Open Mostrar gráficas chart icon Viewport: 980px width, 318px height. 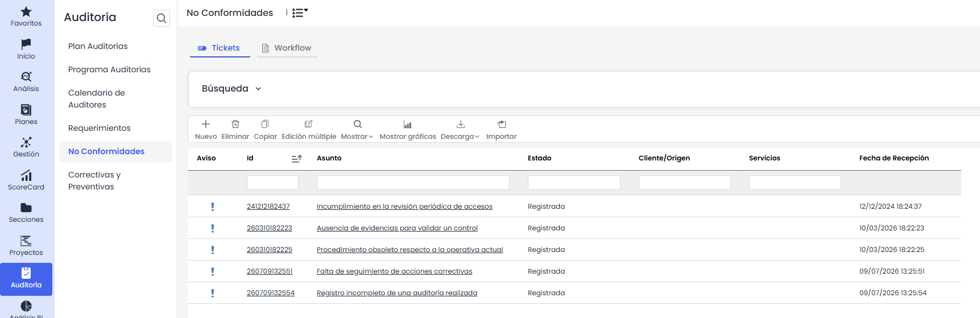coord(408,124)
